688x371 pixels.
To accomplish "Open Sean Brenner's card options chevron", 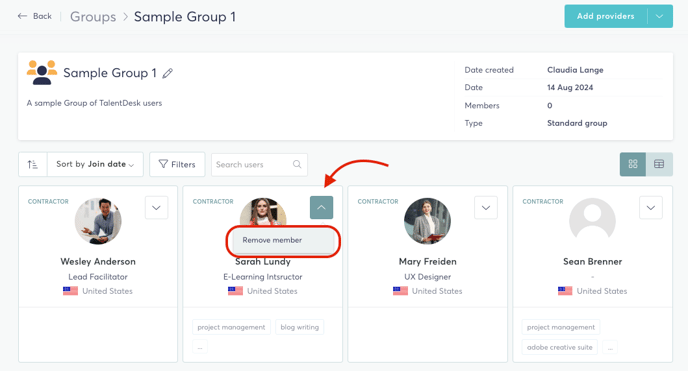I will 651,207.
